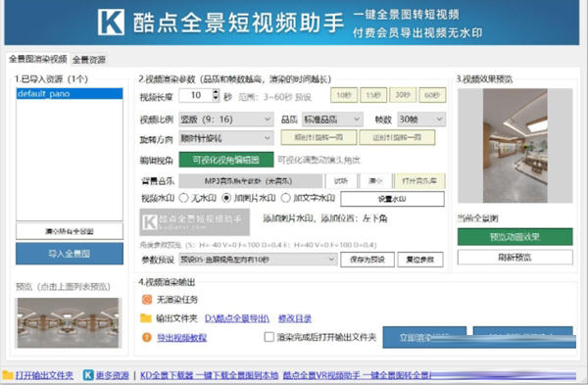Click the blue 导入全景图 button
588x385 pixels.
70,254
